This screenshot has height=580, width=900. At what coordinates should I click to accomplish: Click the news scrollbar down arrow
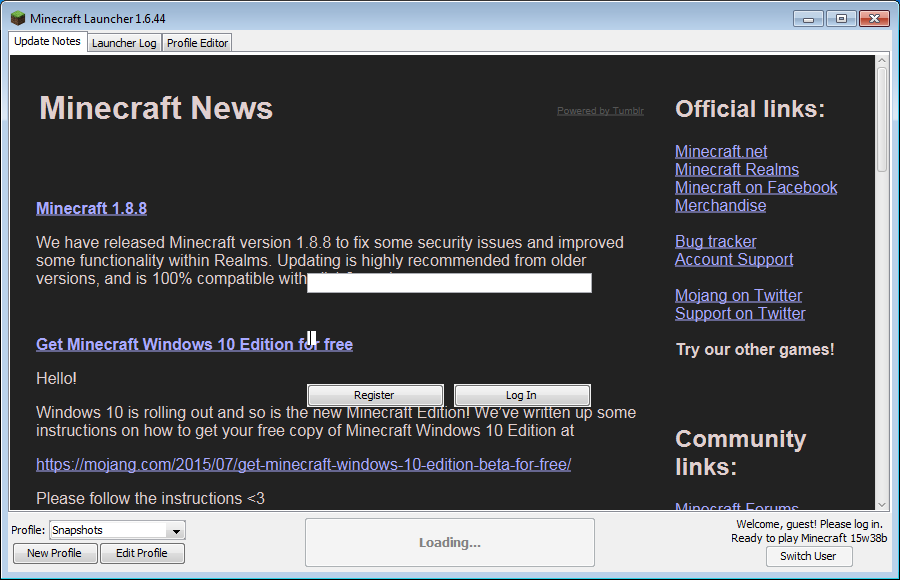[x=882, y=505]
